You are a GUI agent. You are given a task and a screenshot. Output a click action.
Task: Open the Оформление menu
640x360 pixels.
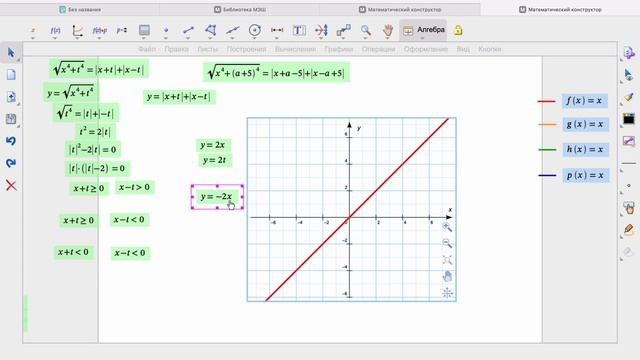tap(426, 49)
